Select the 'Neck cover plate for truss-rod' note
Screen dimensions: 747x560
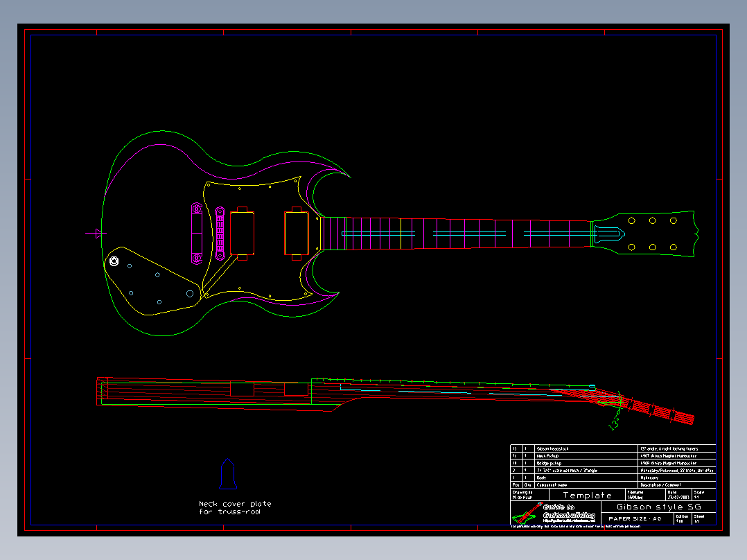pos(236,507)
